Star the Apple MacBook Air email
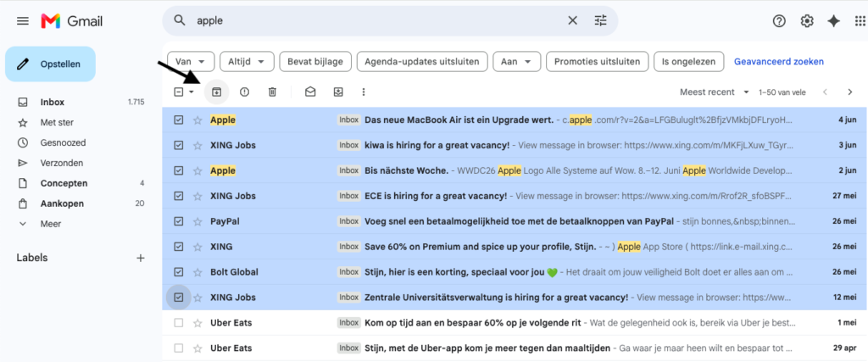The image size is (868, 362). (x=198, y=120)
